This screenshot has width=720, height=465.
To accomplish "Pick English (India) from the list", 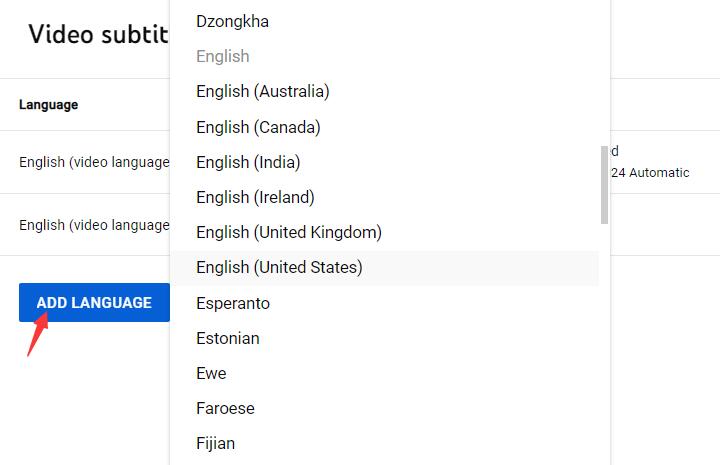I will click(248, 162).
